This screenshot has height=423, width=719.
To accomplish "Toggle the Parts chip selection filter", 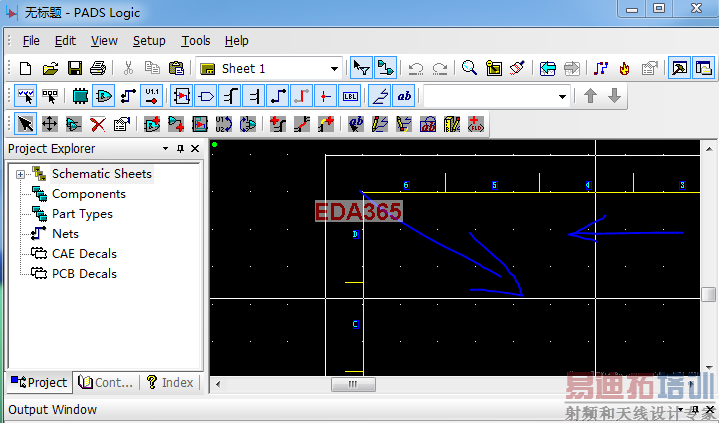I will pyautogui.click(x=80, y=96).
